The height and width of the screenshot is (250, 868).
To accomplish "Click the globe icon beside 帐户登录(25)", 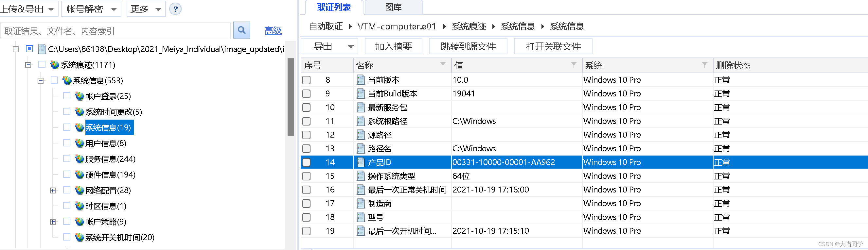I will click(x=79, y=96).
